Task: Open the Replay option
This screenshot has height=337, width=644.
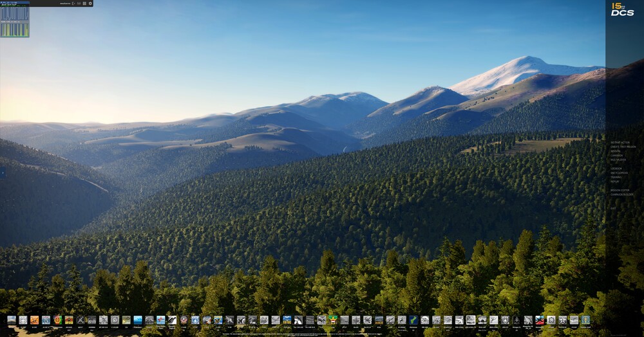Action: pos(615,181)
